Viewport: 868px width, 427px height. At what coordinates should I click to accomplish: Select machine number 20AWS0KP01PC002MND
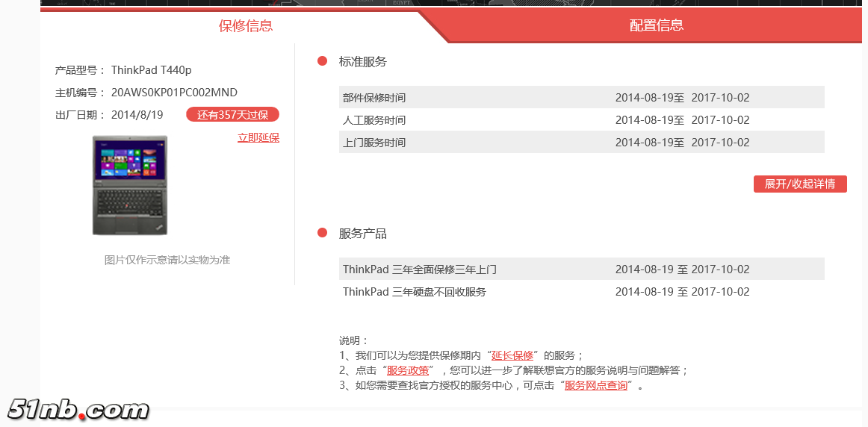coord(174,93)
